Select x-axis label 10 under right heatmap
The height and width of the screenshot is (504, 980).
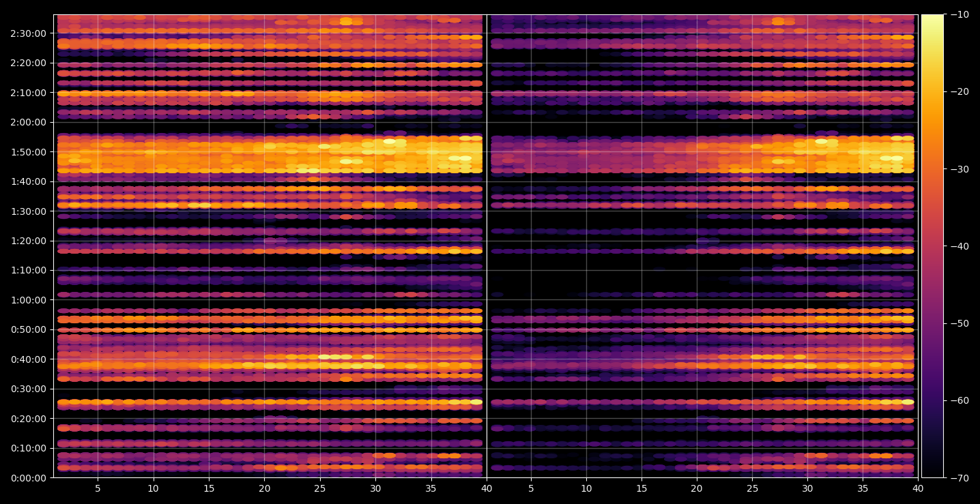click(586, 488)
